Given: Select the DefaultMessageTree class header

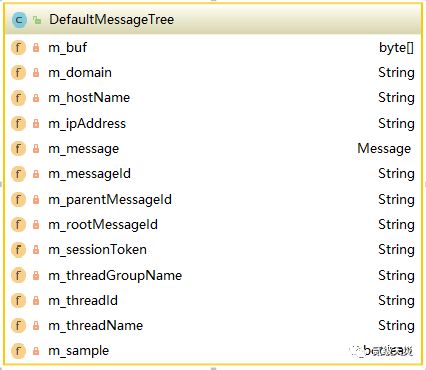Looking at the screenshot, I should (x=213, y=20).
